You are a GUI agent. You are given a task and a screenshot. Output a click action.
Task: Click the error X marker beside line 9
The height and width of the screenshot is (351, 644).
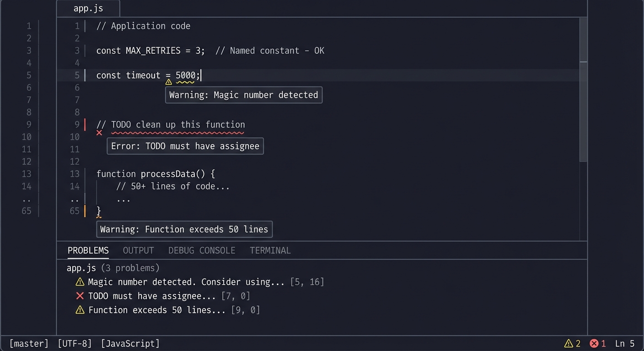(x=99, y=133)
